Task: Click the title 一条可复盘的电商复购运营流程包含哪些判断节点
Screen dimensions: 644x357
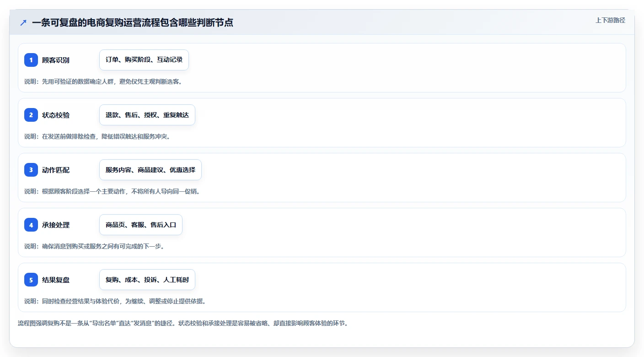Action: [x=133, y=22]
